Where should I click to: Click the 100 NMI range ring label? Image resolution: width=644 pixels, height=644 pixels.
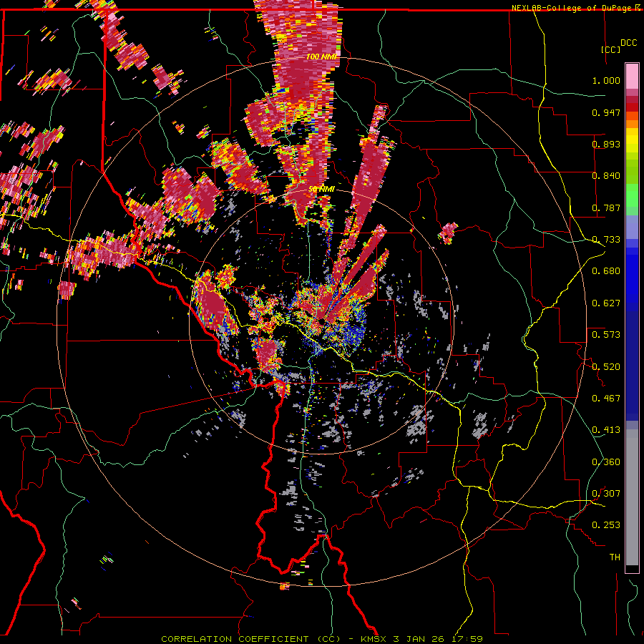pyautogui.click(x=321, y=57)
